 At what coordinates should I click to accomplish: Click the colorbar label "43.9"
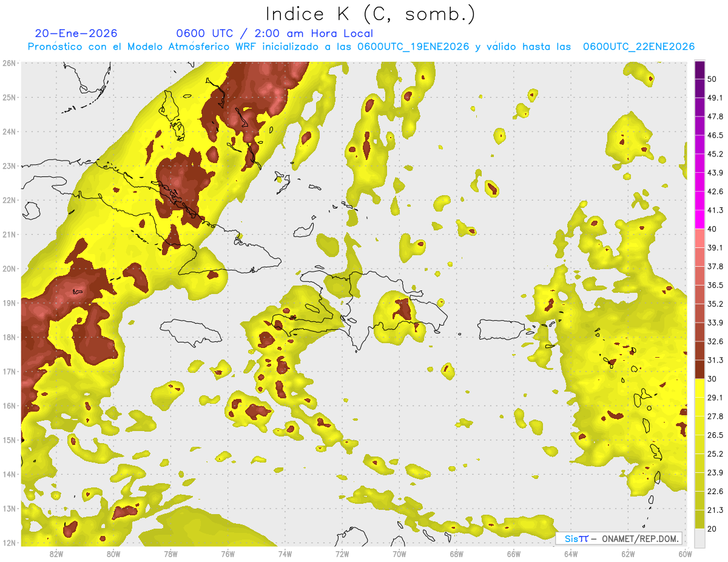tap(715, 173)
